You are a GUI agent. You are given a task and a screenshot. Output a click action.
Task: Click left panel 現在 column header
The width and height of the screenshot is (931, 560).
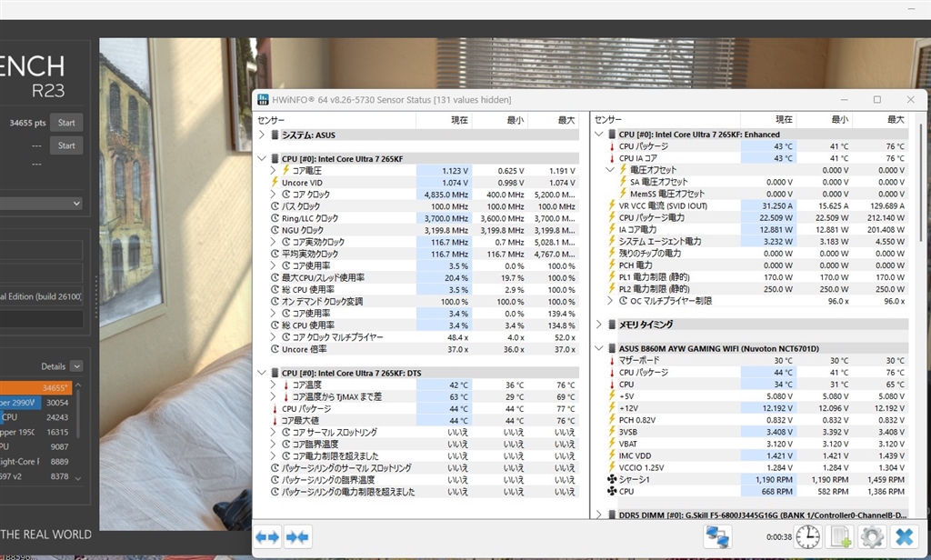459,121
